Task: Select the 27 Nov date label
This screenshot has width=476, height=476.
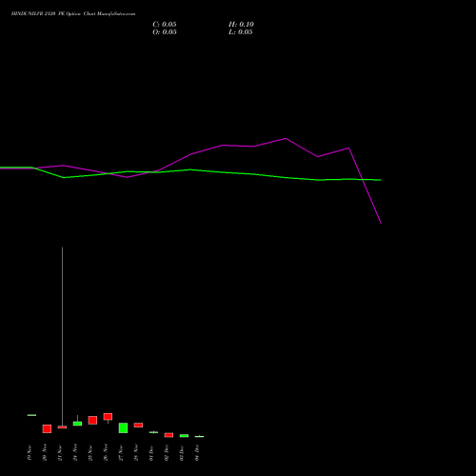Action: pyautogui.click(x=121, y=453)
